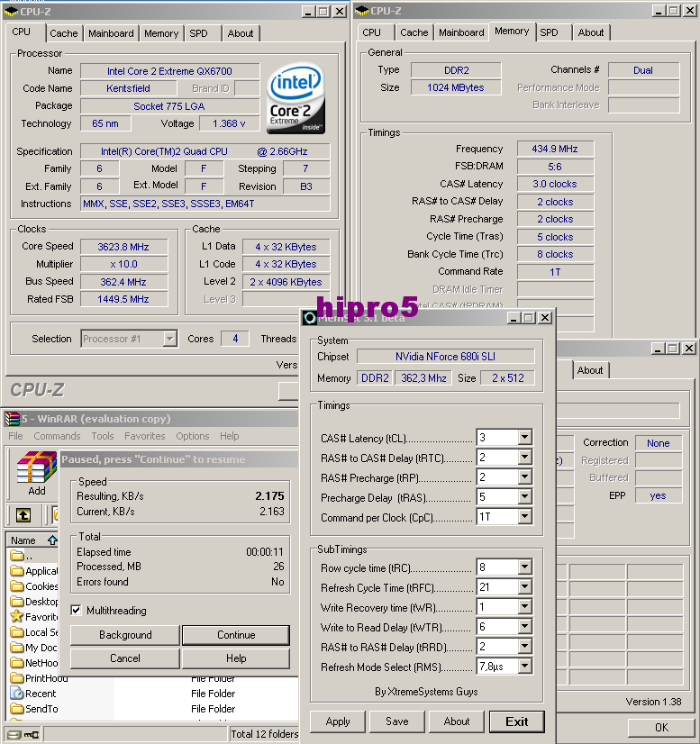Open the RAS# Precharge (tRP) dropdown
700x744 pixels.
tap(524, 476)
